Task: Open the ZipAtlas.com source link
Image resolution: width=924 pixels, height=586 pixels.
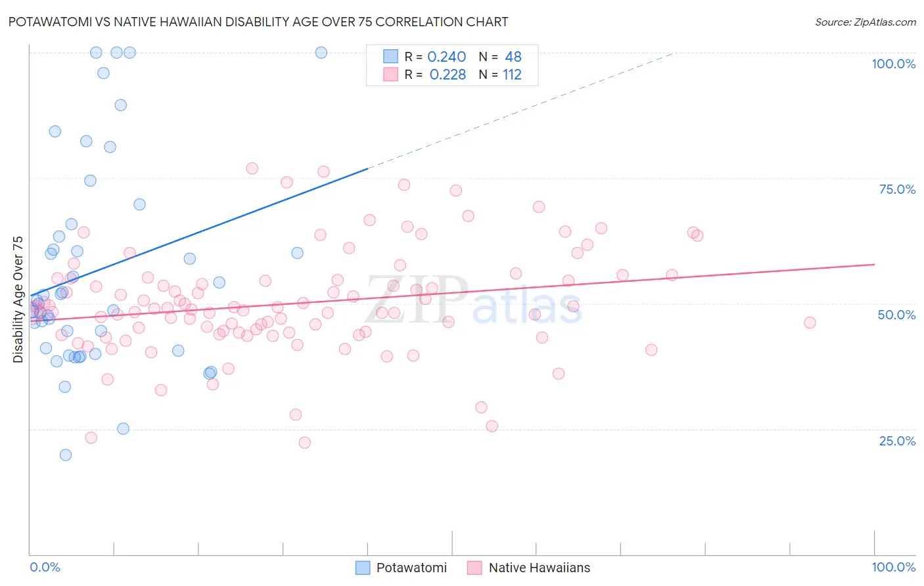Action: tap(866, 22)
